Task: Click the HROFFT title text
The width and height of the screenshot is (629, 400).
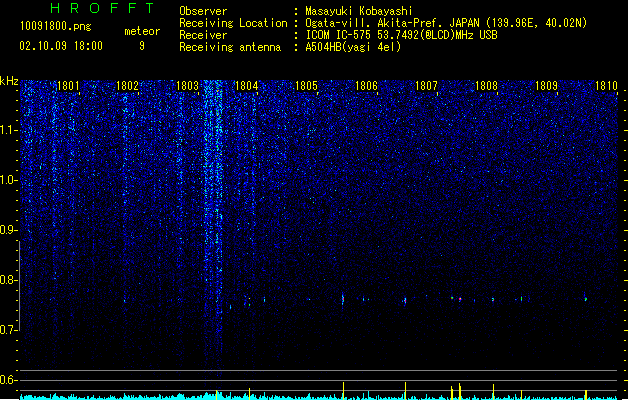Action: pos(102,8)
